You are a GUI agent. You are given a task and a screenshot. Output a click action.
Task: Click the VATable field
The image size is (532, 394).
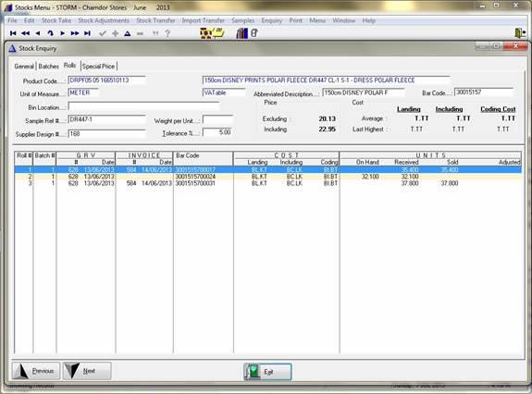224,92
